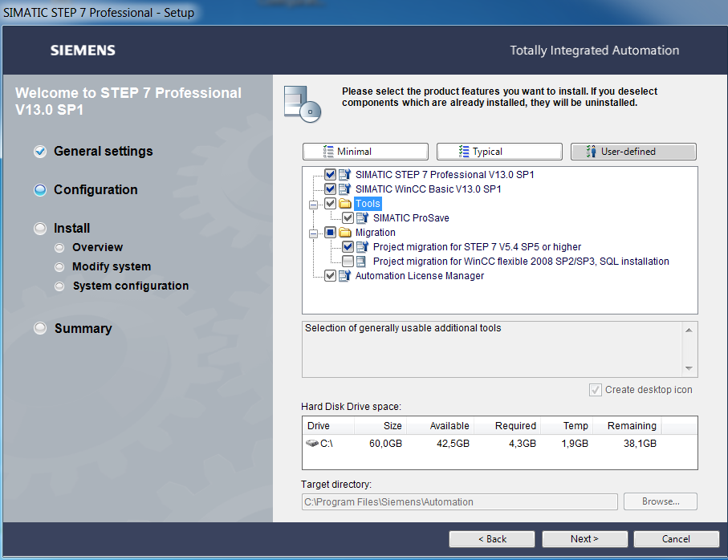The image size is (728, 560).
Task: Toggle the Migration folder checkbox
Action: [330, 232]
